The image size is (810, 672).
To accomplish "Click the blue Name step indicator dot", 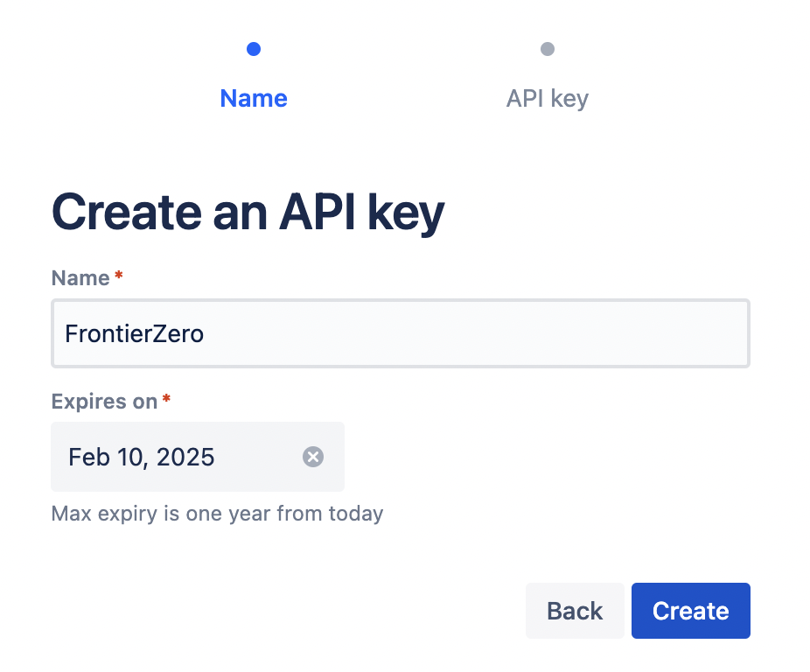I will (254, 49).
